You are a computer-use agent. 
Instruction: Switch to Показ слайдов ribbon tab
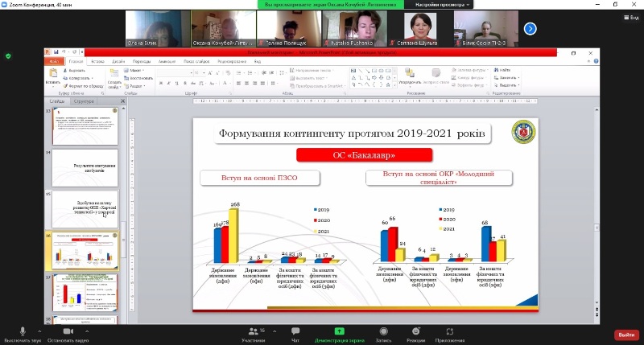[196, 62]
